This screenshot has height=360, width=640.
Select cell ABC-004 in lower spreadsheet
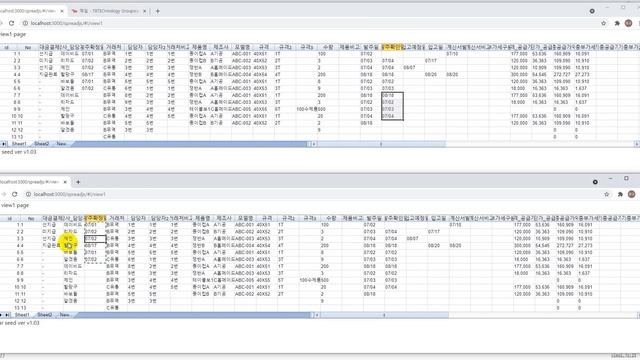(x=245, y=246)
